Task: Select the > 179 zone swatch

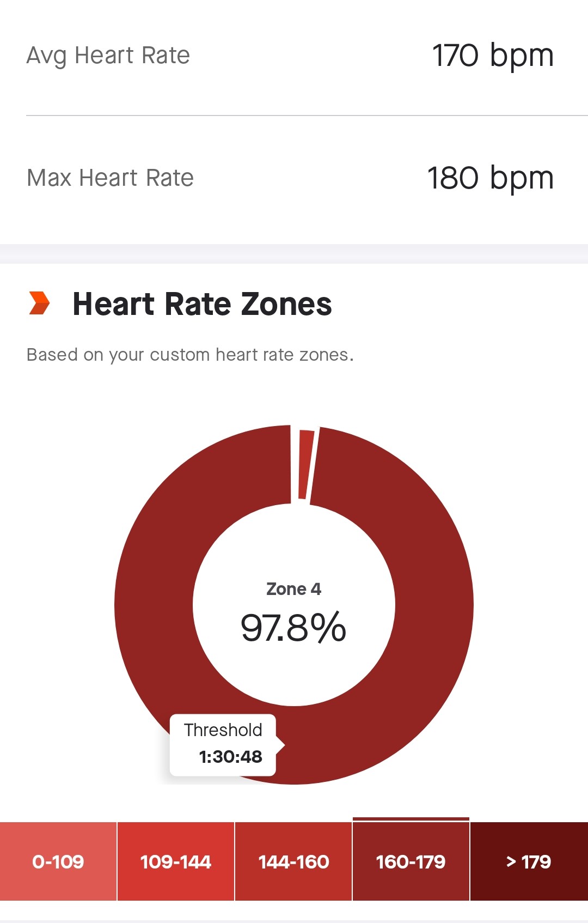Action: [529, 861]
